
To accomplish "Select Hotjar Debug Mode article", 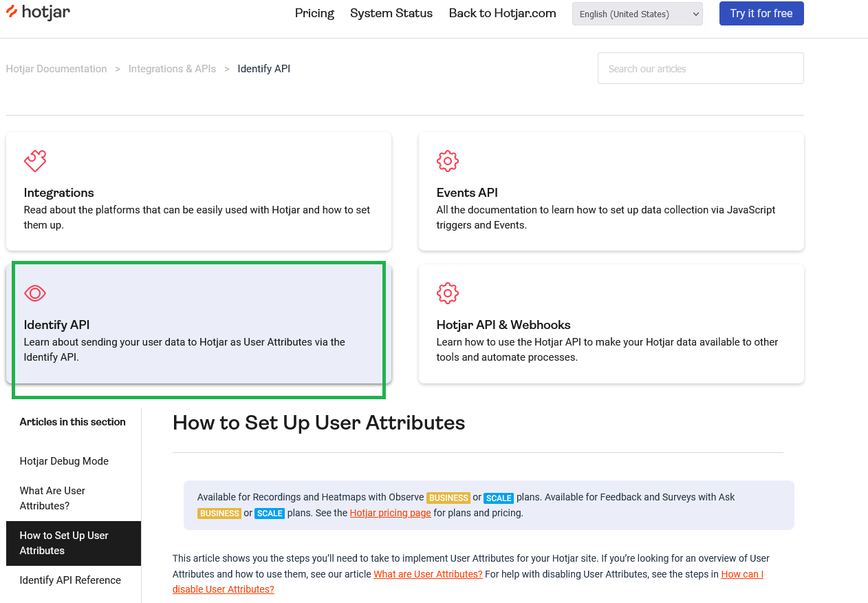I will [x=64, y=461].
